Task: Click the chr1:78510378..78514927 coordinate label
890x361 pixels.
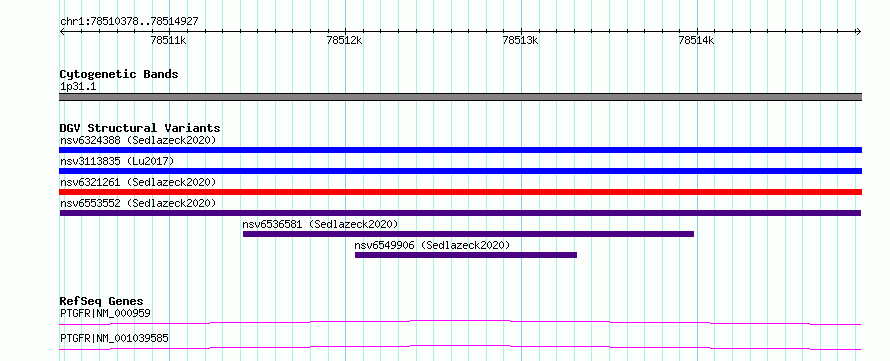Action: click(x=129, y=22)
